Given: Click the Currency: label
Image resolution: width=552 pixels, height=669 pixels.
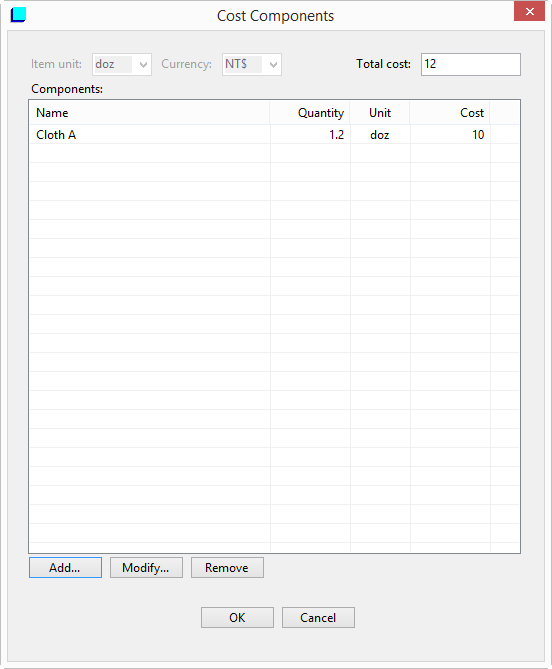Looking at the screenshot, I should 186,64.
